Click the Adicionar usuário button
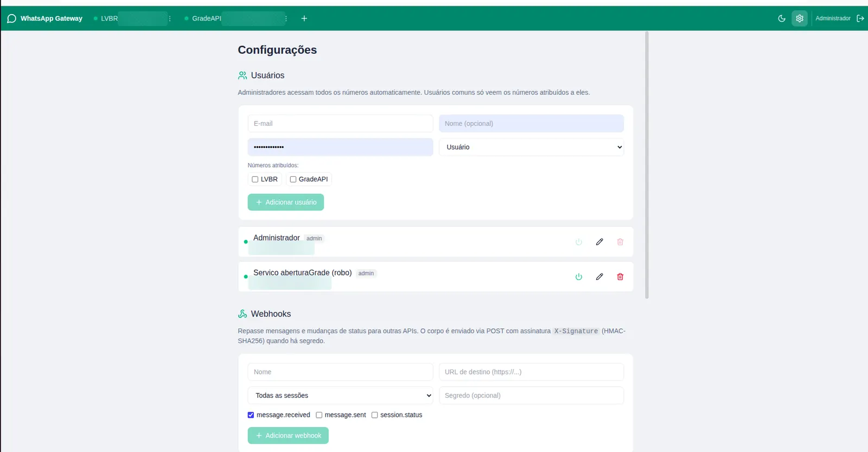Image resolution: width=868 pixels, height=452 pixels. click(x=286, y=202)
